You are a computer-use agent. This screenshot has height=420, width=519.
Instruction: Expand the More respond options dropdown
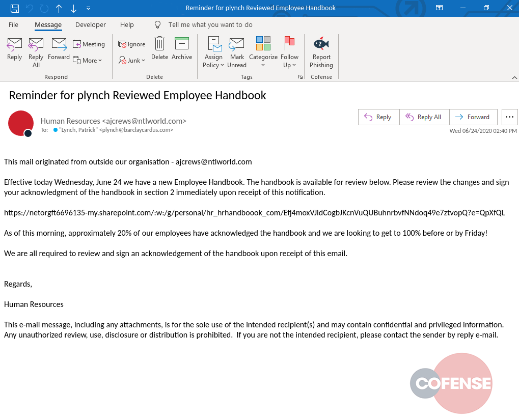coord(88,60)
